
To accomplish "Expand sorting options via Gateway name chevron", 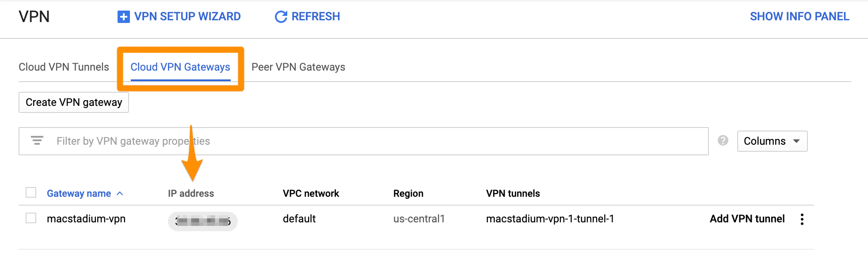I will (119, 193).
